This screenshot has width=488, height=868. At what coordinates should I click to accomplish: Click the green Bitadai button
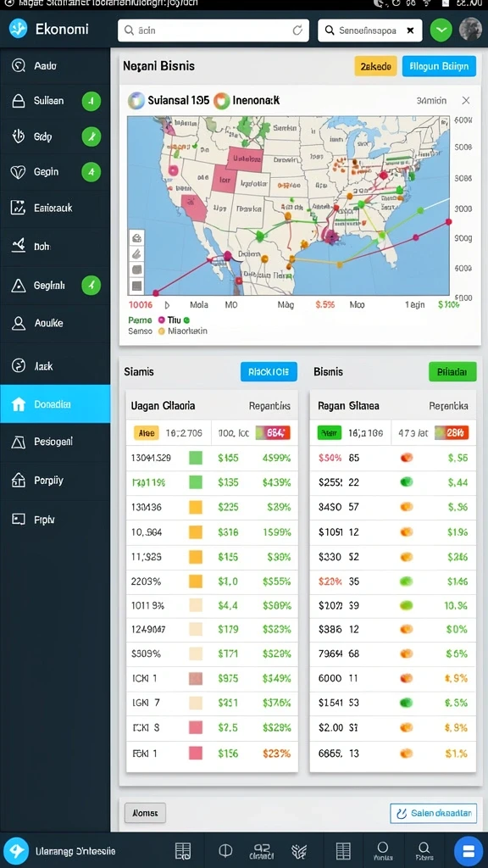click(x=452, y=372)
